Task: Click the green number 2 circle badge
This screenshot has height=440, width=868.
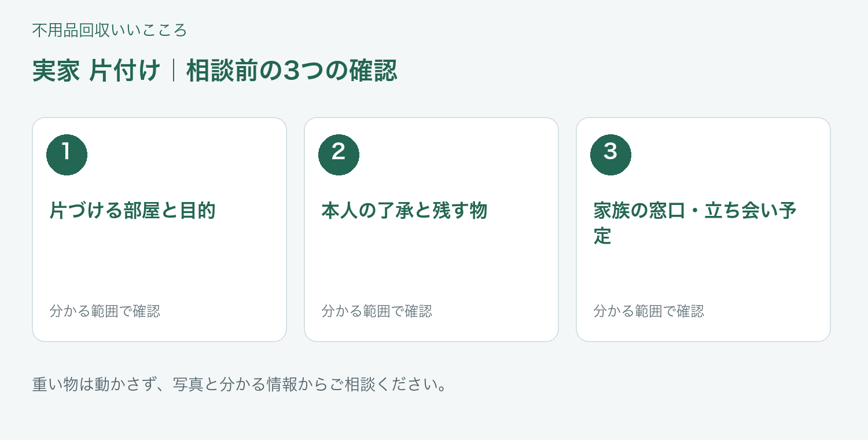Action: [339, 155]
